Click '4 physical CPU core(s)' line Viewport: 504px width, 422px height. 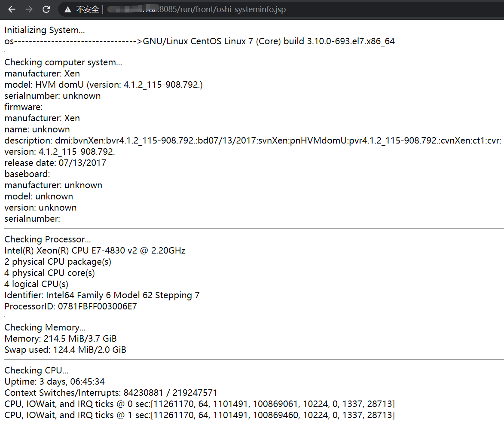49,273
